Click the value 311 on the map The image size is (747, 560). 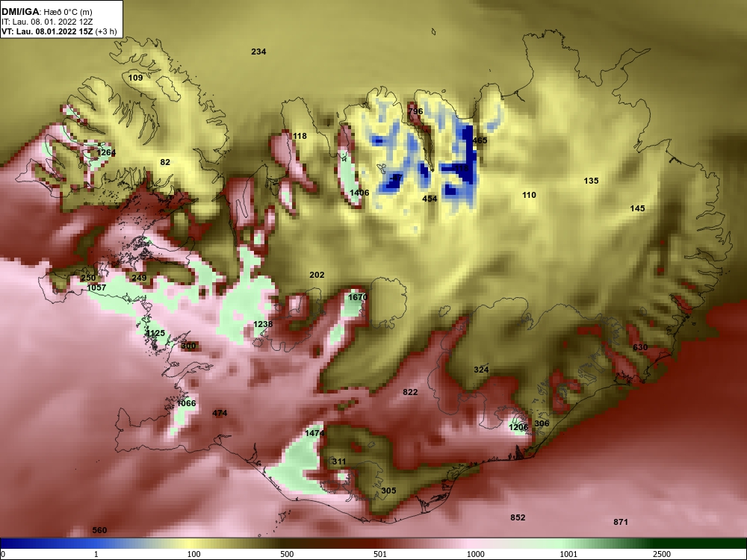pos(339,461)
